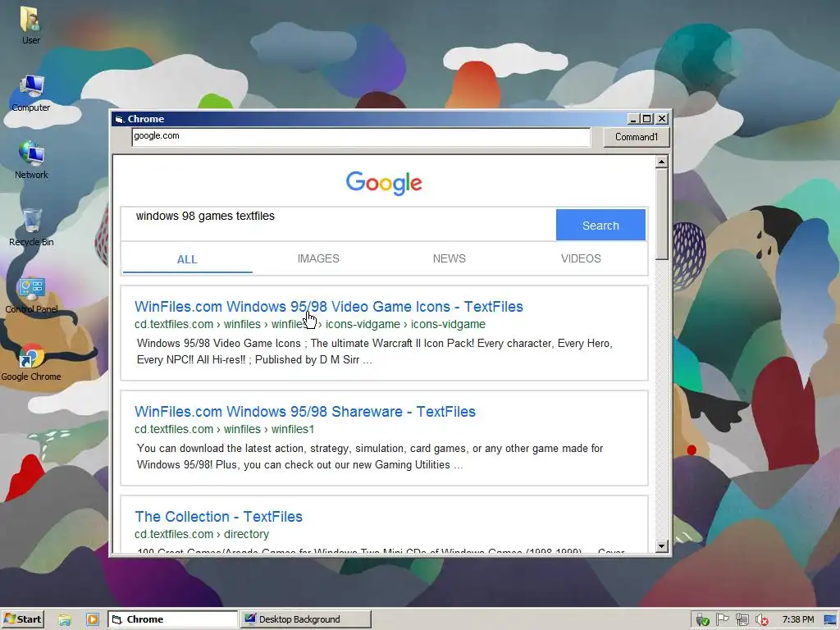Image resolution: width=840 pixels, height=630 pixels.
Task: Open 'WinFiles.com Windows 95/98 Shareware - TextFiles' result
Action: 305,412
